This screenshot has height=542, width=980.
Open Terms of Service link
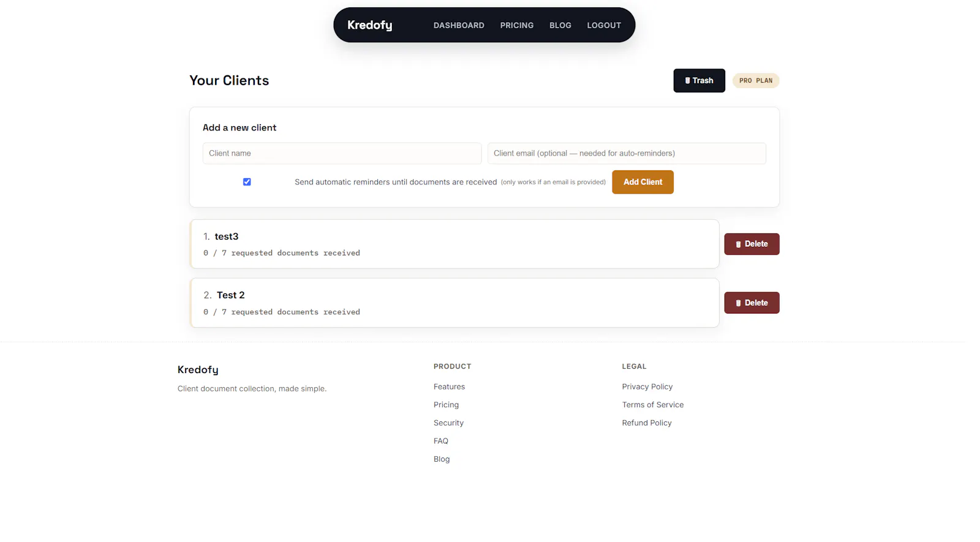pyautogui.click(x=653, y=405)
